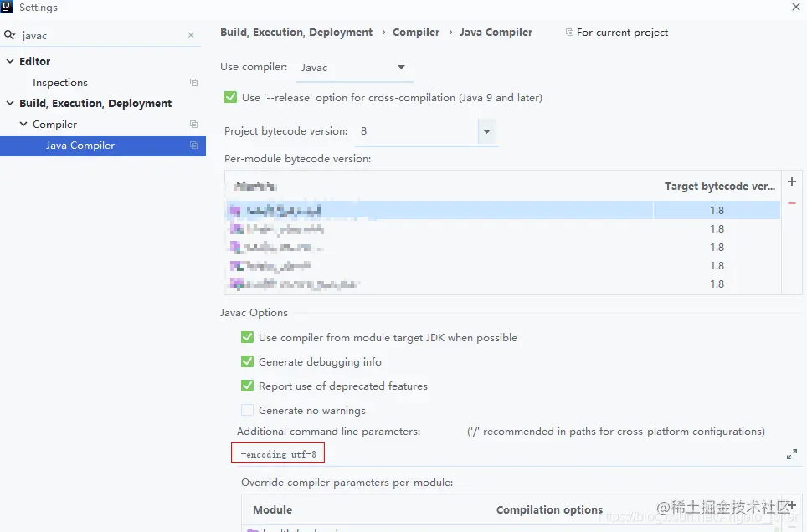Add a per-module bytecode version entry
This screenshot has width=807, height=532.
tap(792, 182)
